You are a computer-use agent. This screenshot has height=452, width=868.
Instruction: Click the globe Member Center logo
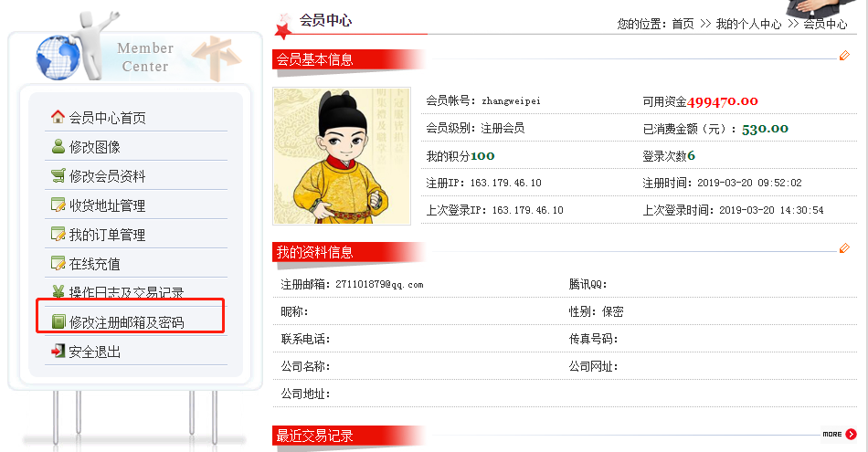[58, 57]
